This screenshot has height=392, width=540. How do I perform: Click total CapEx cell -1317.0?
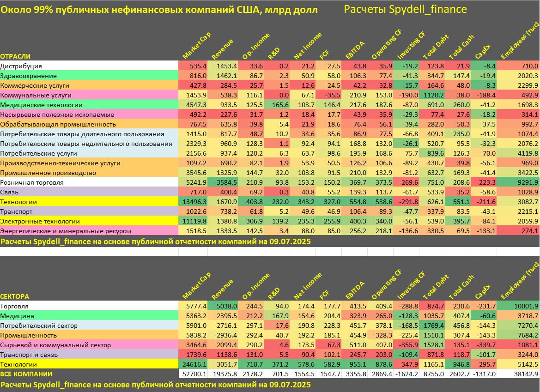pyautogui.click(x=484, y=374)
